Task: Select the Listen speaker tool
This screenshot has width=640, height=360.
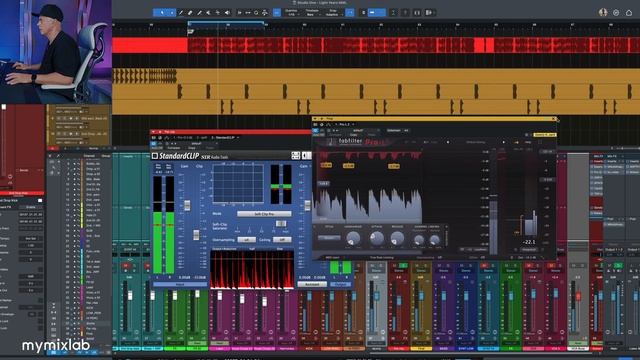Action: coord(227,13)
